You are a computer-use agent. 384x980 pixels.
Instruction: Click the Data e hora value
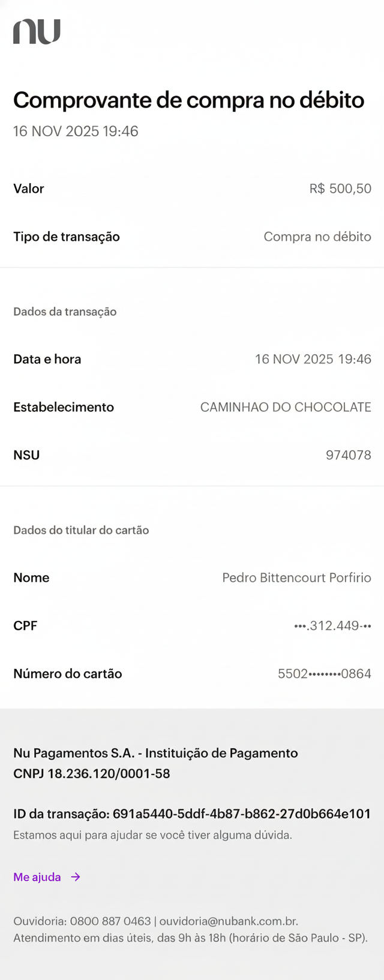point(313,359)
